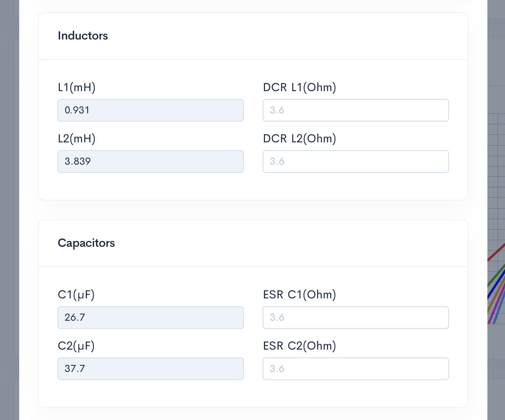Click the green curve on the background graph

496,276
